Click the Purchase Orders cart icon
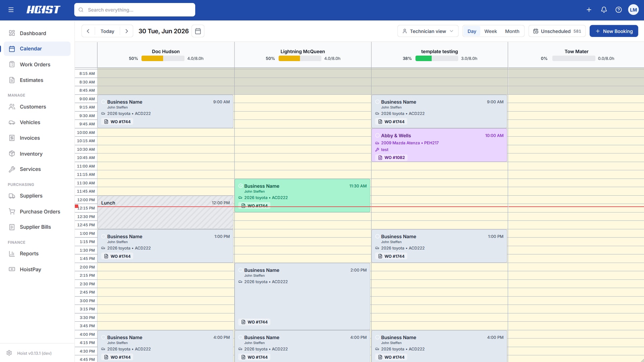The image size is (644, 362). 12,211
